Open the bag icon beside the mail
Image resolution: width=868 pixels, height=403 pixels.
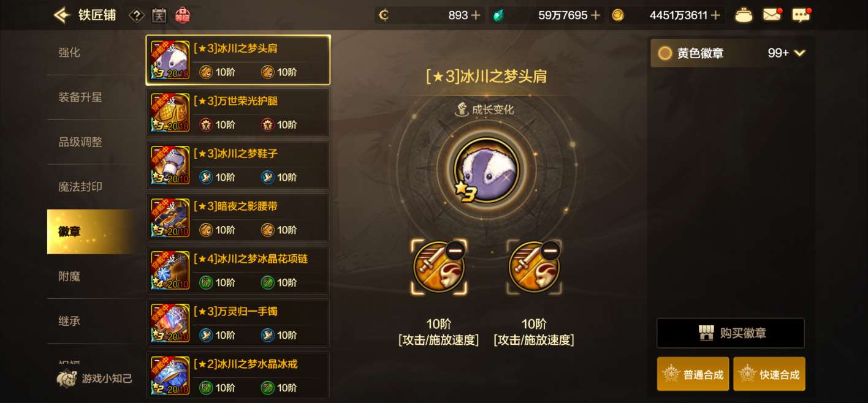tap(744, 15)
